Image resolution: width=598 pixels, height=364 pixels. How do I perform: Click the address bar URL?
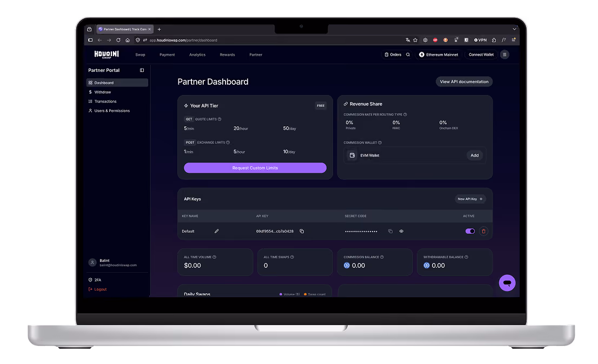(x=183, y=40)
